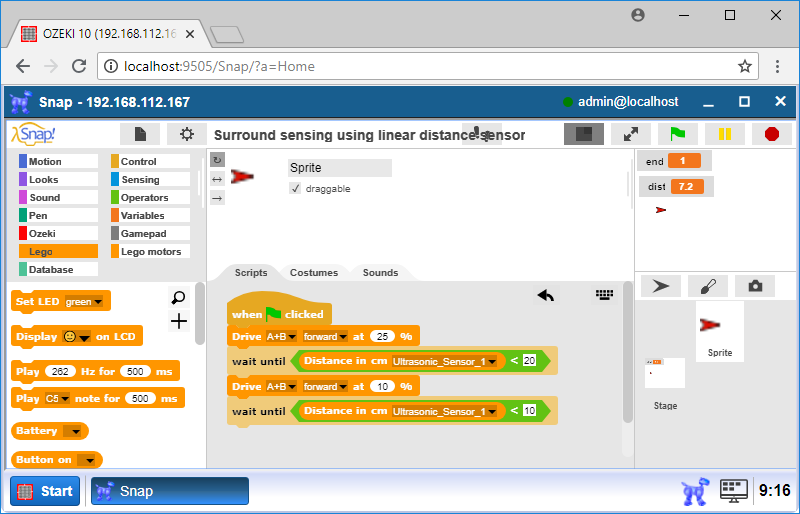Open the project file menu icon
Image resolution: width=800 pixels, height=514 pixels.
140,134
